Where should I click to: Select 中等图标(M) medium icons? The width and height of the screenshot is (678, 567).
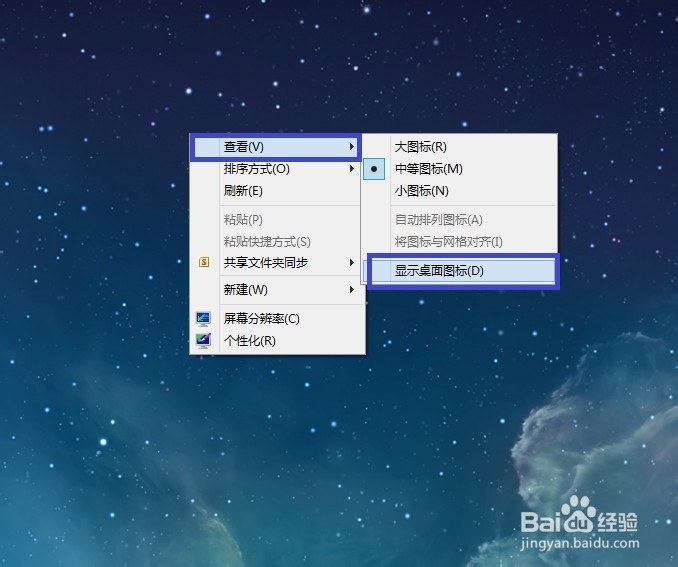(x=459, y=169)
